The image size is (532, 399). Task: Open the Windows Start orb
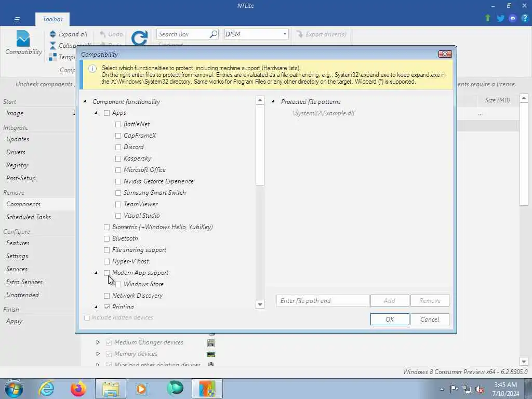[14, 389]
